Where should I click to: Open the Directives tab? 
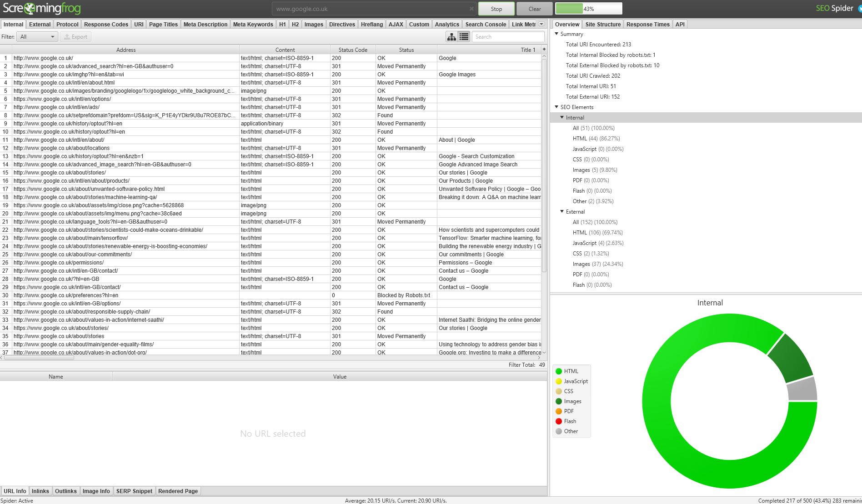pyautogui.click(x=342, y=25)
